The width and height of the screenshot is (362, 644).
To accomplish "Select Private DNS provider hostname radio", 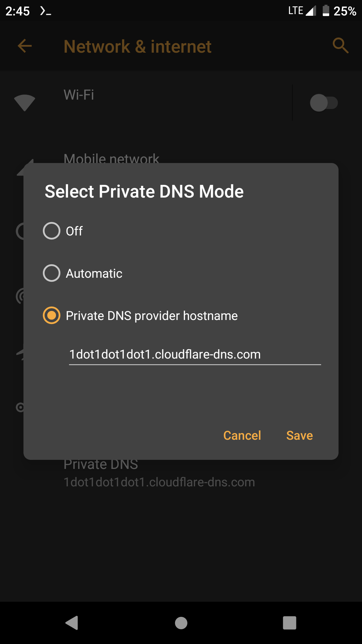I will [52, 315].
